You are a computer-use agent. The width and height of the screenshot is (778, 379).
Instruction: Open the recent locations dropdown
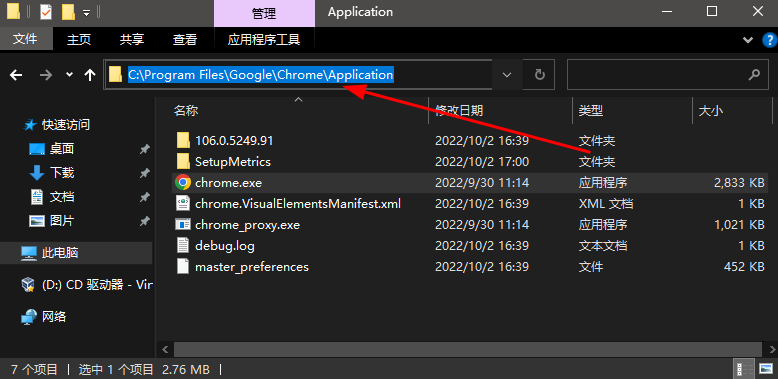[x=69, y=75]
